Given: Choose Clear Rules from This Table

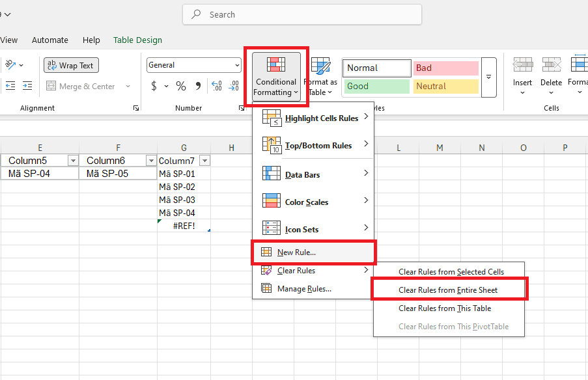Looking at the screenshot, I should [x=449, y=308].
